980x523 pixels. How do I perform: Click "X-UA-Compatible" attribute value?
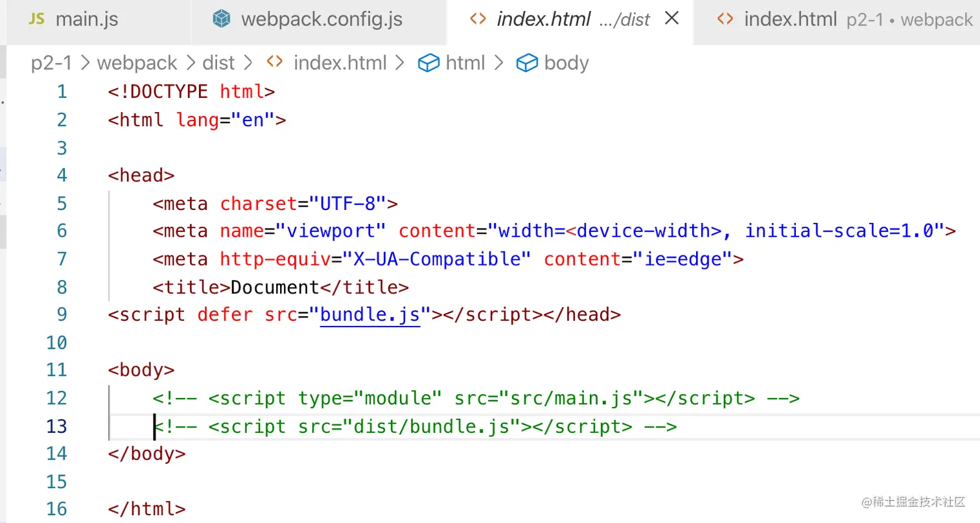point(437,259)
